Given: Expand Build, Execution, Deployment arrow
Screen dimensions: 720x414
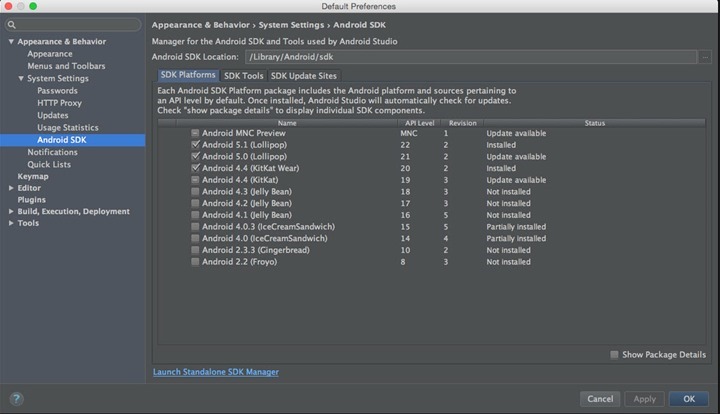Looking at the screenshot, I should (x=11, y=211).
